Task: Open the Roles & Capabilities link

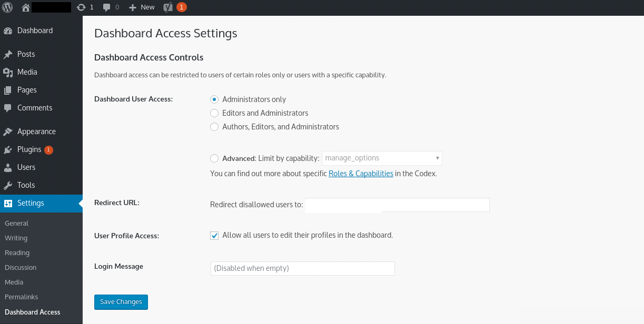Action: click(x=361, y=173)
